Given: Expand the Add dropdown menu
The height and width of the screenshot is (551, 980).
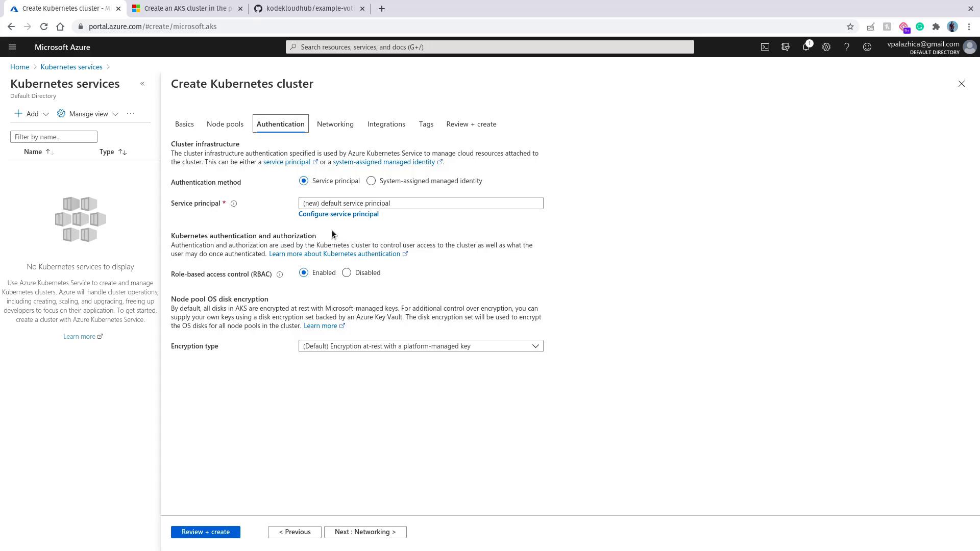Looking at the screenshot, I should point(32,114).
